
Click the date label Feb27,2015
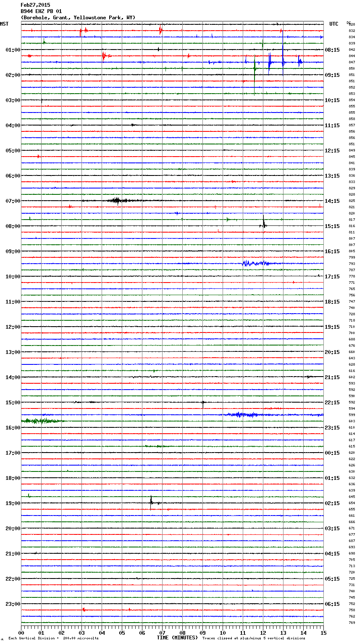(35, 5)
